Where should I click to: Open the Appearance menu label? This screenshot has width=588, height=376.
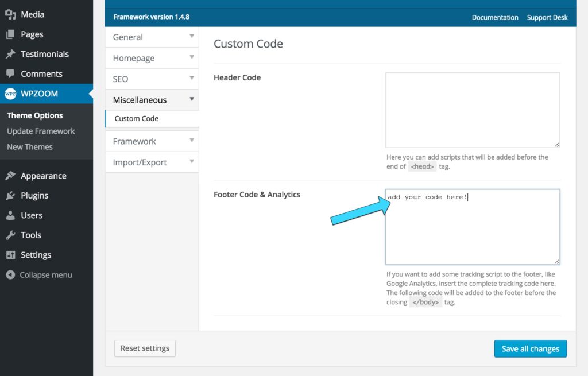(44, 176)
